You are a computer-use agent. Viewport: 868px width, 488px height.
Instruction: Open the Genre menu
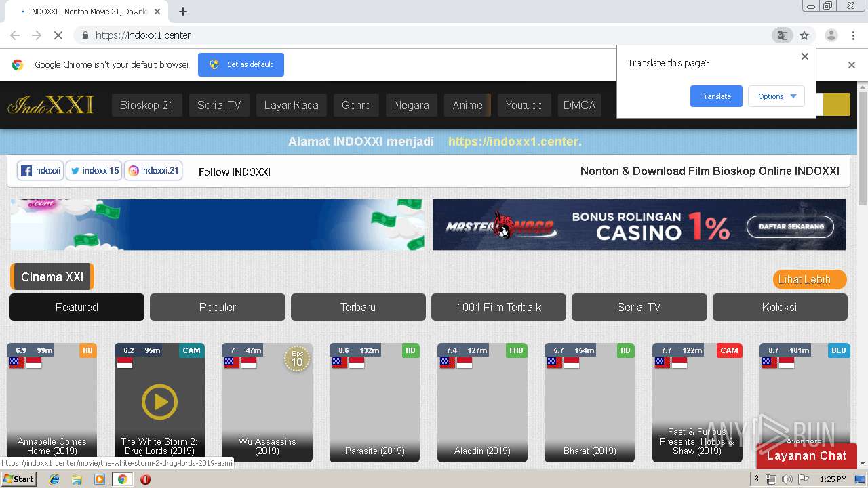356,105
